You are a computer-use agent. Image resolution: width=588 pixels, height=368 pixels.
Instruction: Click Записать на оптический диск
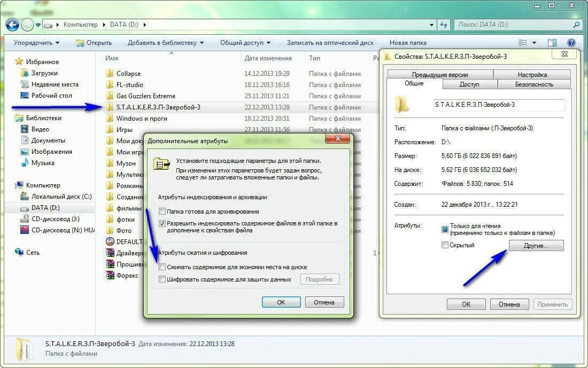point(330,43)
